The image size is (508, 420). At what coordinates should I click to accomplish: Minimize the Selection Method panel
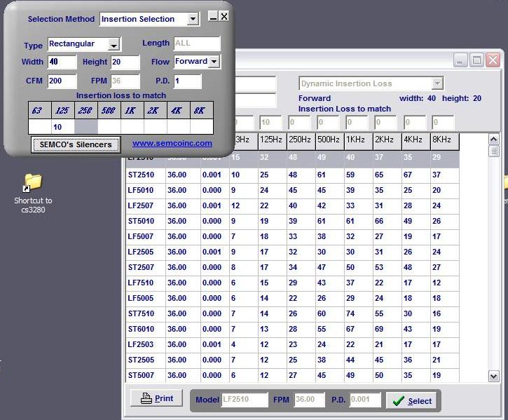[x=213, y=17]
